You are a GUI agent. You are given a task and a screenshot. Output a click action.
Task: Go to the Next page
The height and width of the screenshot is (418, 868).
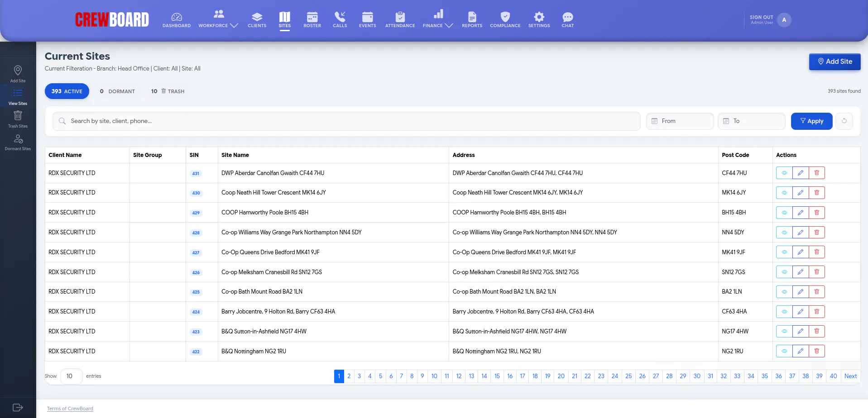850,376
